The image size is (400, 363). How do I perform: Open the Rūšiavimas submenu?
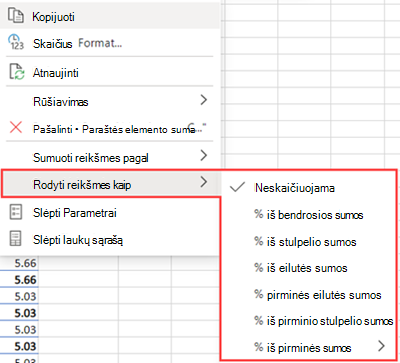point(110,101)
